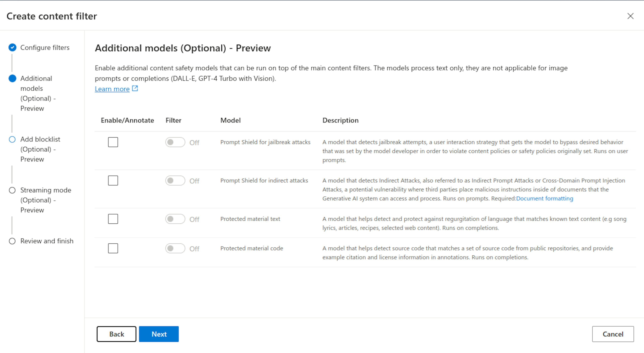Open the Document formatting link

point(545,198)
